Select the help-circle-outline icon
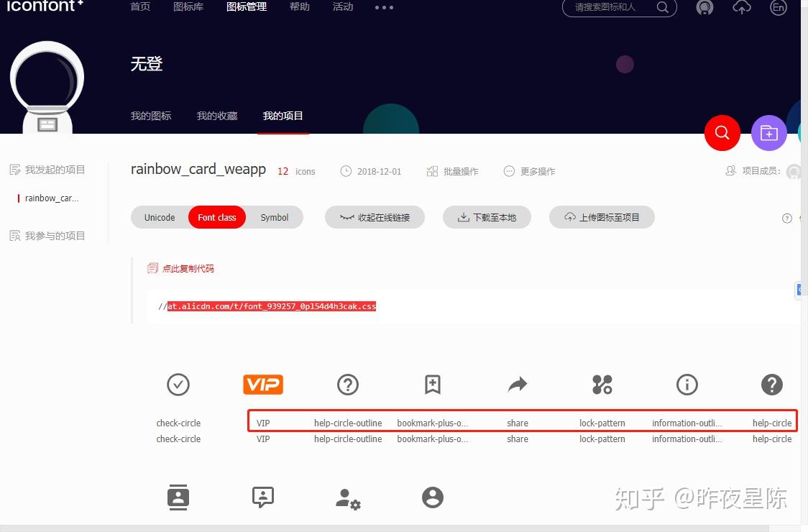This screenshot has width=808, height=532. click(348, 385)
